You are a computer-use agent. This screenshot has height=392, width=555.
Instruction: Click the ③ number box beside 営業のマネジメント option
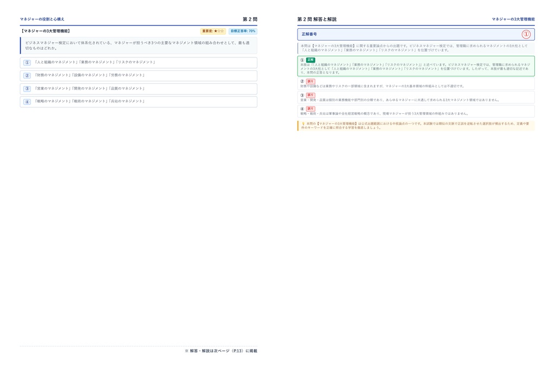coord(27,89)
